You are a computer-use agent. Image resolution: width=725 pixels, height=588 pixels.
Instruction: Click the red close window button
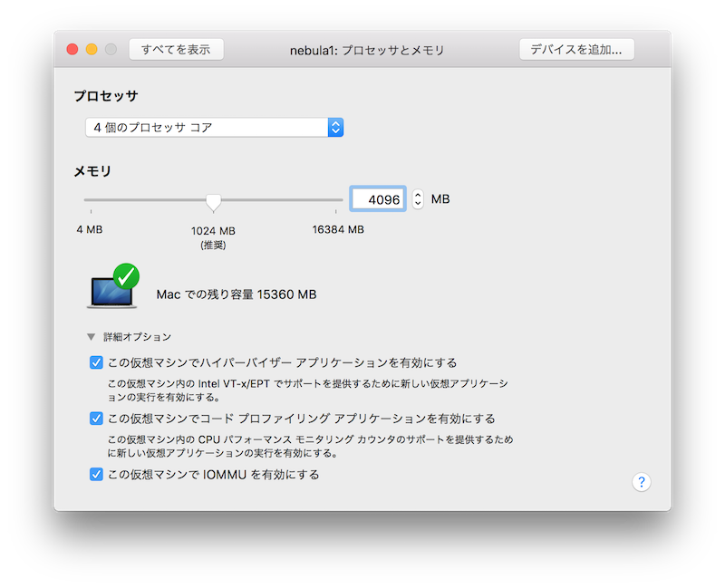(x=72, y=50)
